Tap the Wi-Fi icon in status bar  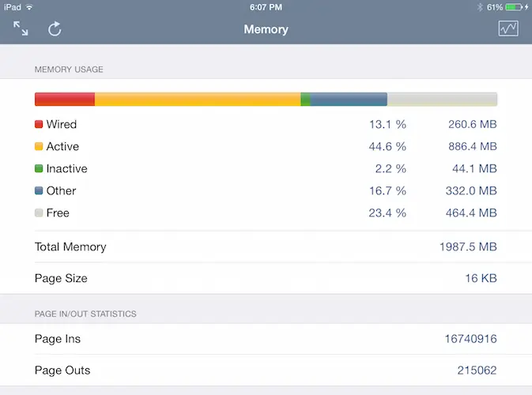pos(29,7)
